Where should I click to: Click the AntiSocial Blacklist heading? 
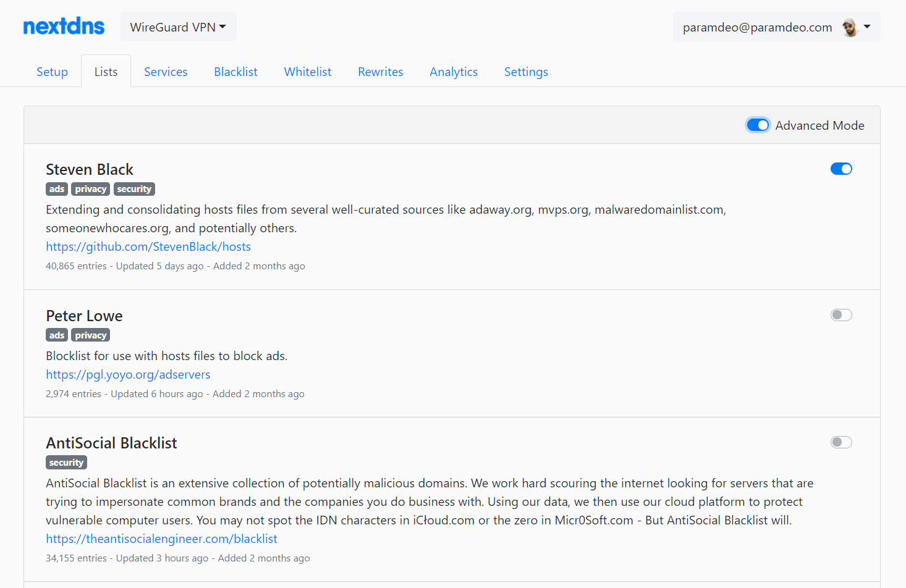pyautogui.click(x=111, y=443)
